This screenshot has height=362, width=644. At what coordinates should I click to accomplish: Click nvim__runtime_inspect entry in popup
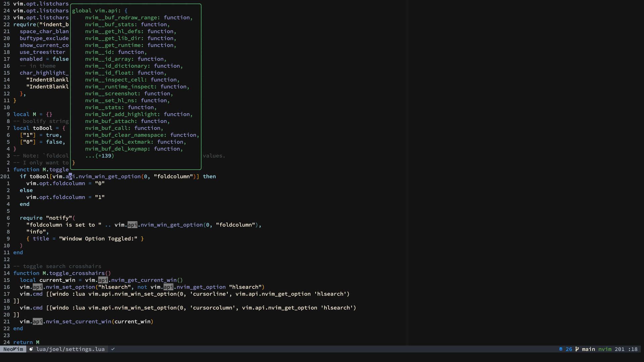coord(137,86)
